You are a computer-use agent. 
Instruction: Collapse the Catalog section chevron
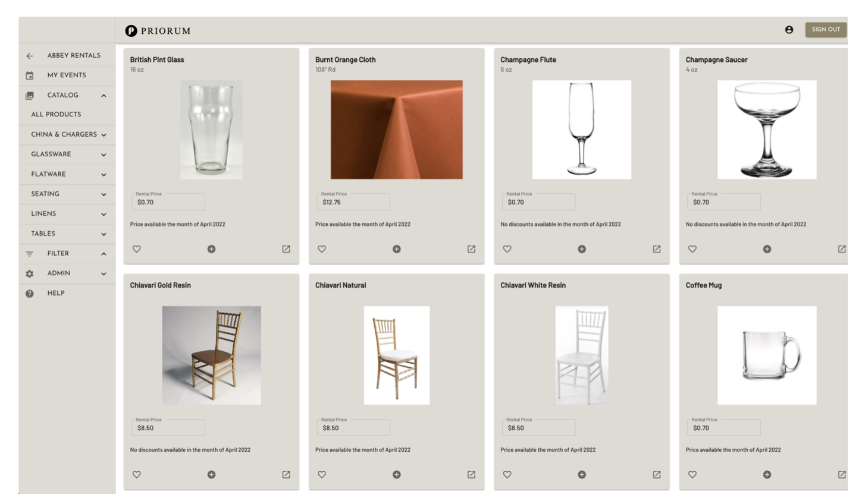tap(104, 96)
